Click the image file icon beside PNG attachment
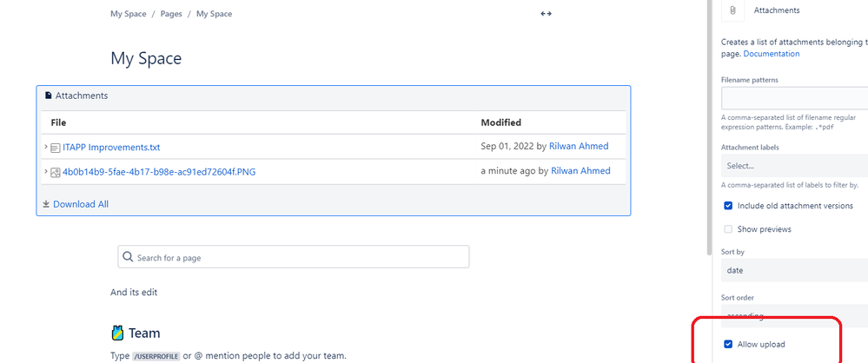 click(56, 172)
